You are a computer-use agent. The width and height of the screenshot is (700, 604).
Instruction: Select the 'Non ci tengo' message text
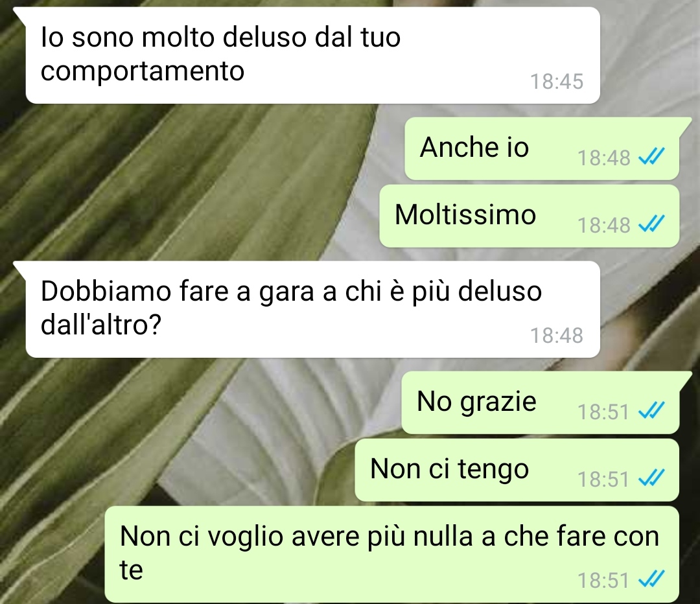point(450,470)
